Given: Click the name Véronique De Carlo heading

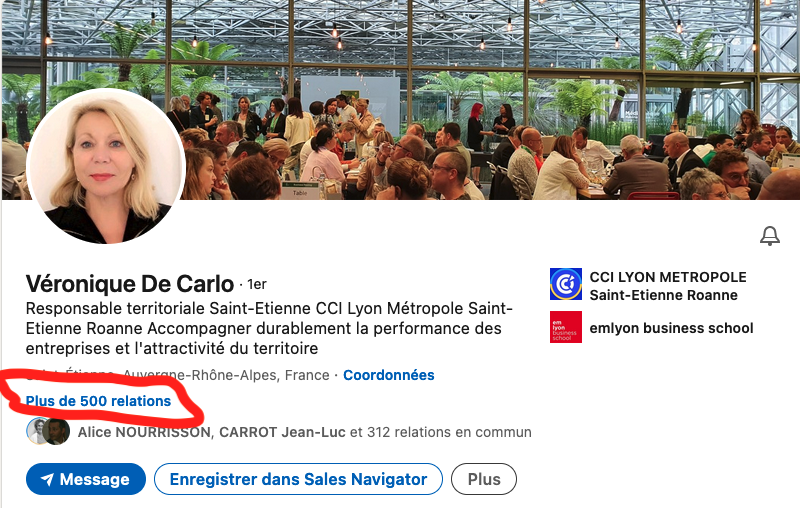Looking at the screenshot, I should (x=130, y=284).
